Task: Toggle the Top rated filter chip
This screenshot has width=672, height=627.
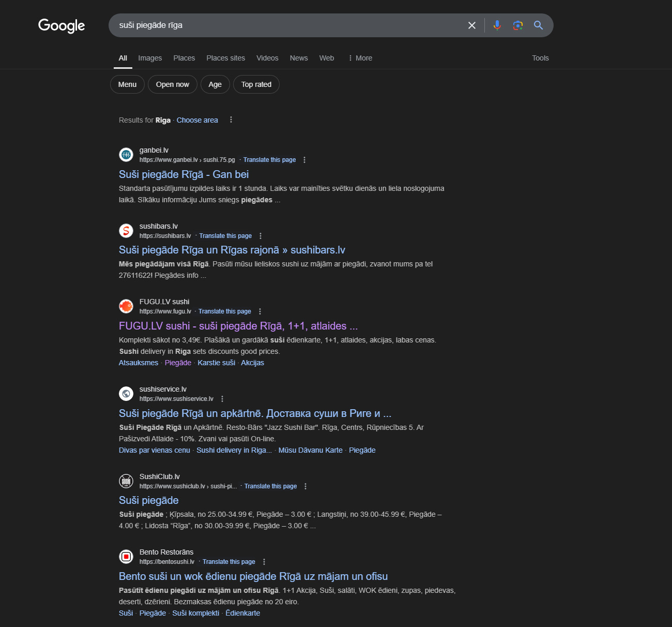Action: click(256, 84)
